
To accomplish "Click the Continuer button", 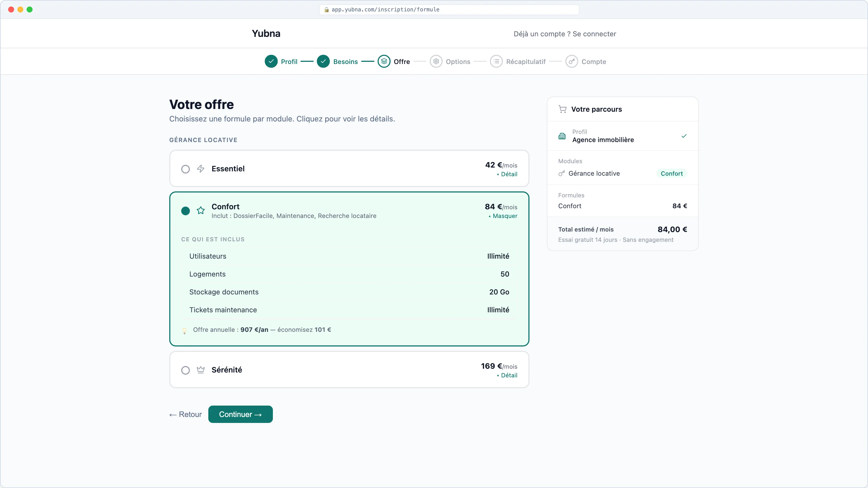I will [x=241, y=414].
